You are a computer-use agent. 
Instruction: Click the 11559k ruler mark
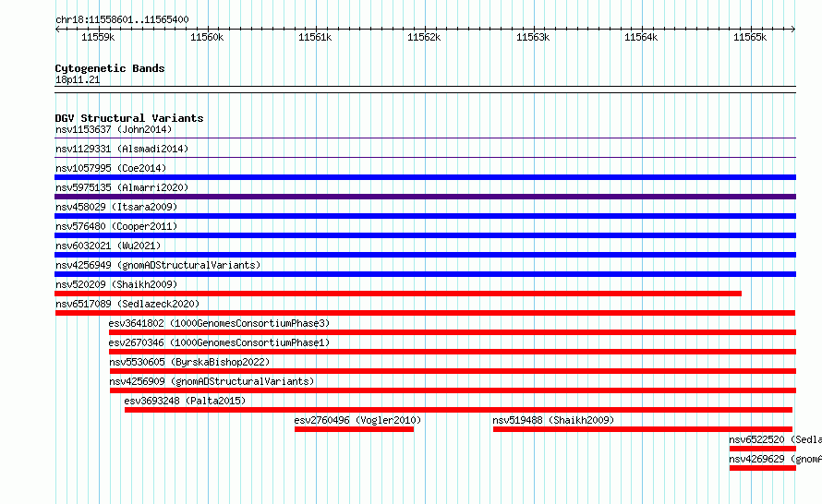click(98, 37)
